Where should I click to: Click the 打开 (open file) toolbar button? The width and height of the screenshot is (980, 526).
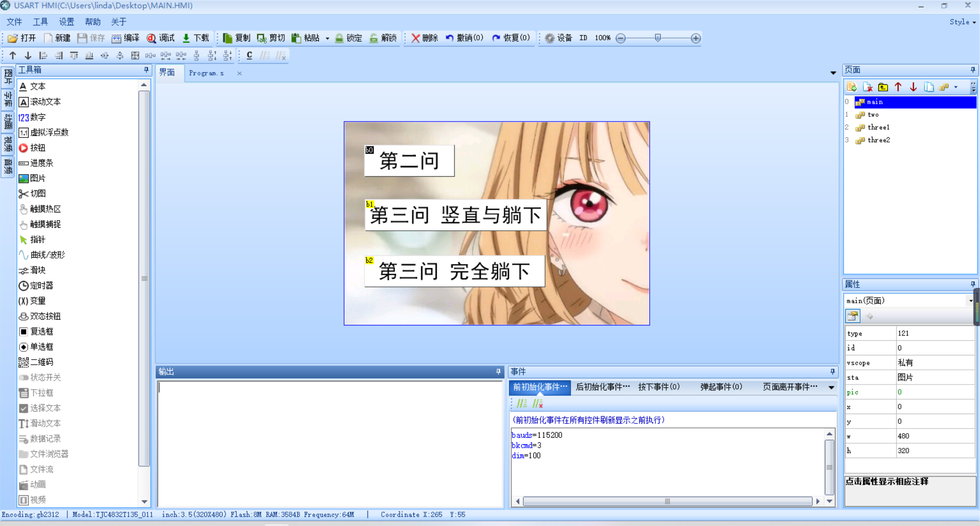(x=22, y=38)
